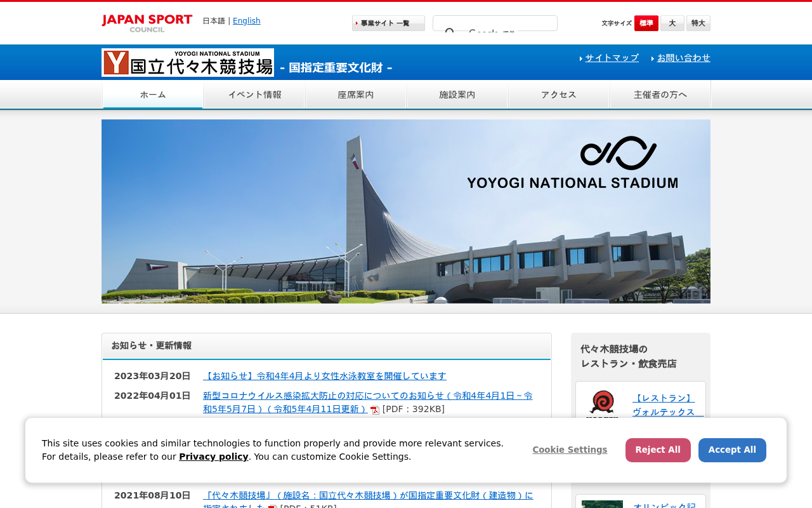Click the 2023年03月20日 date text
The height and width of the screenshot is (508, 812).
pyautogui.click(x=152, y=376)
